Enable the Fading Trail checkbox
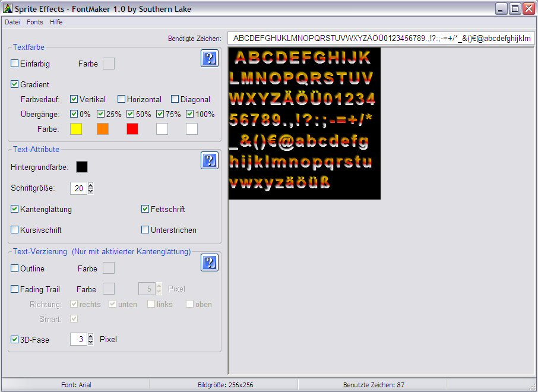 (x=14, y=289)
